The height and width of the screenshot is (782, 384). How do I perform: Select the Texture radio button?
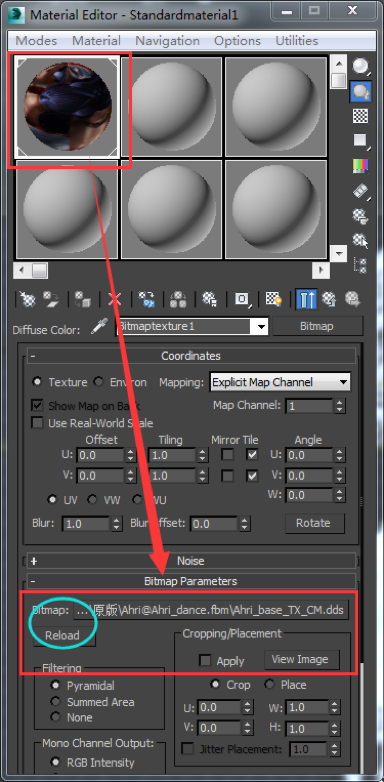pos(37,382)
